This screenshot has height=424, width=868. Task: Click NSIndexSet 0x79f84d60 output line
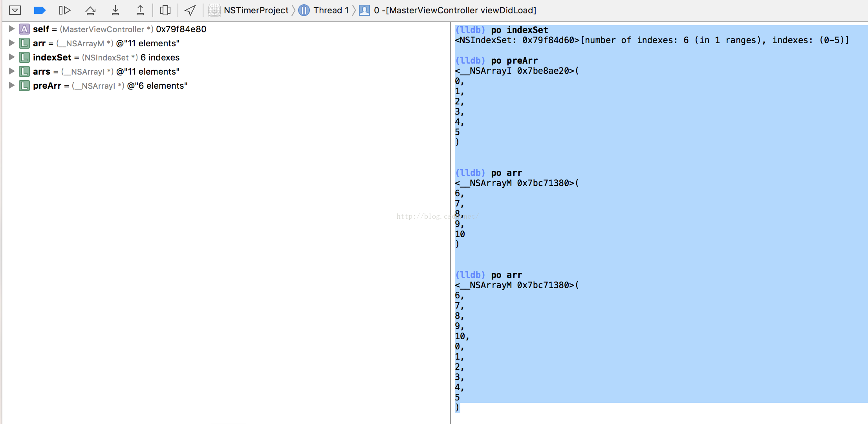point(652,40)
